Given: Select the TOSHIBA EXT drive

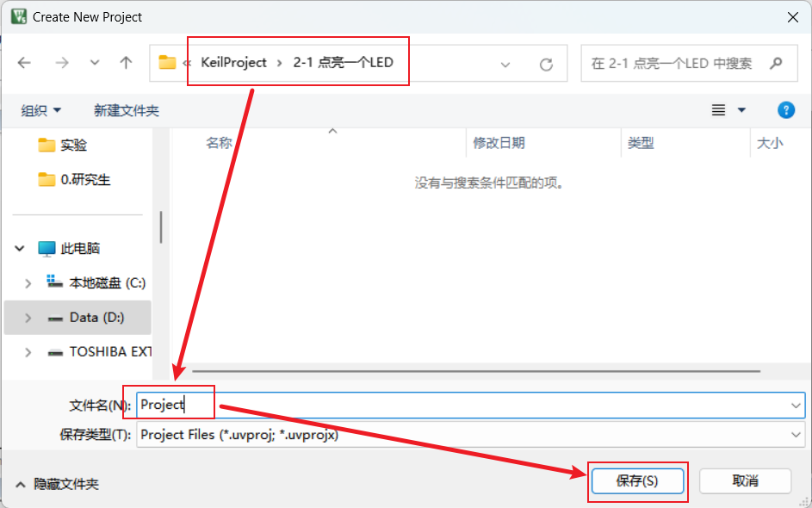Looking at the screenshot, I should click(109, 352).
